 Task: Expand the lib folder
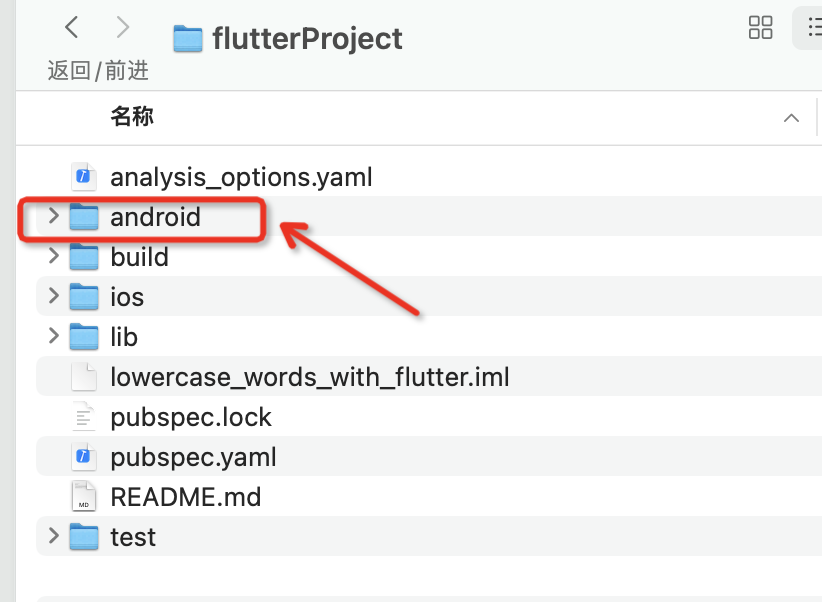pyautogui.click(x=53, y=336)
